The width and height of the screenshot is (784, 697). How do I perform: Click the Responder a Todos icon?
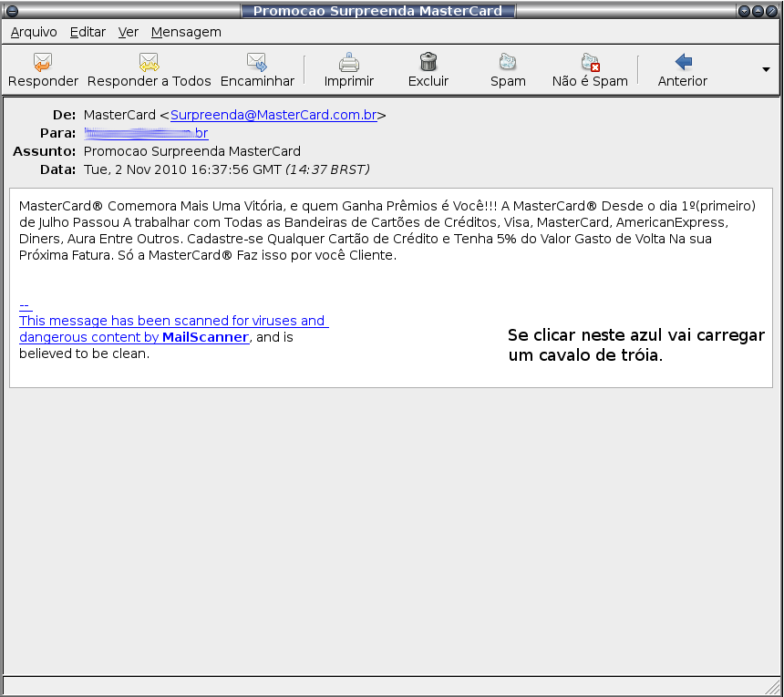click(149, 62)
